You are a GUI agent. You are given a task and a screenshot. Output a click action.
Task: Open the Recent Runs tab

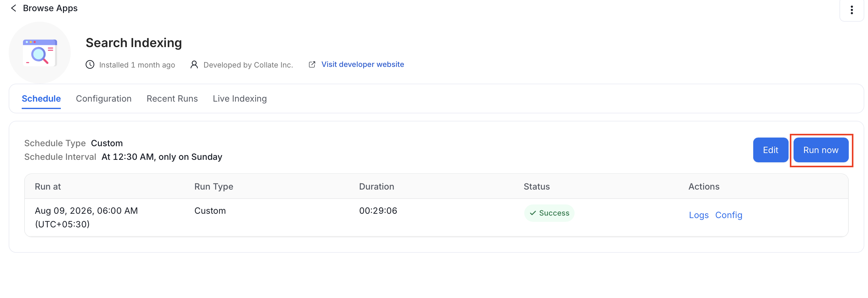[x=172, y=99]
